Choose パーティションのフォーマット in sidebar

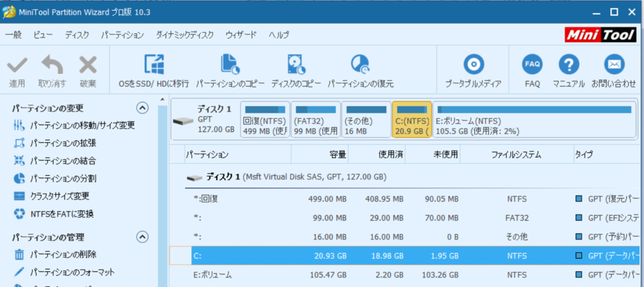(x=64, y=272)
